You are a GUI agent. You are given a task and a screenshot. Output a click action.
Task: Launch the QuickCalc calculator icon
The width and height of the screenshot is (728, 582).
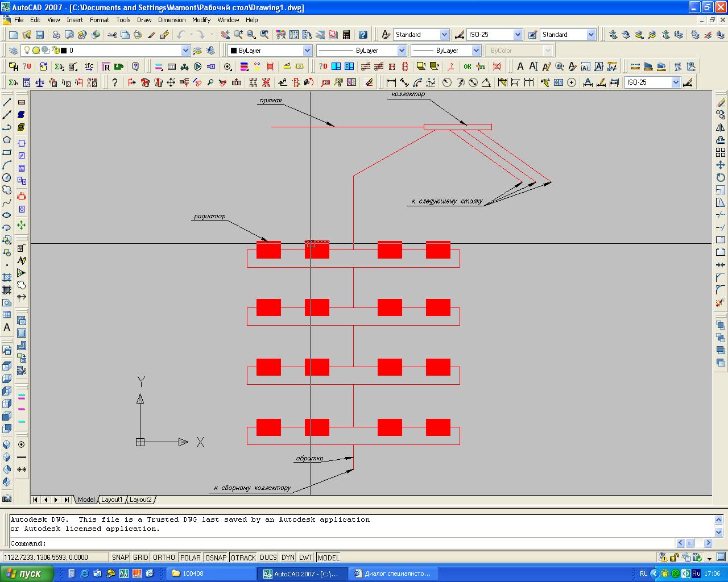pyautogui.click(x=346, y=35)
